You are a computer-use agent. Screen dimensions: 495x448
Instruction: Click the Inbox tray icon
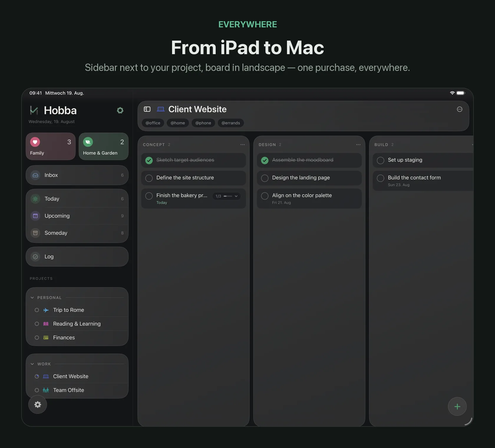point(35,175)
